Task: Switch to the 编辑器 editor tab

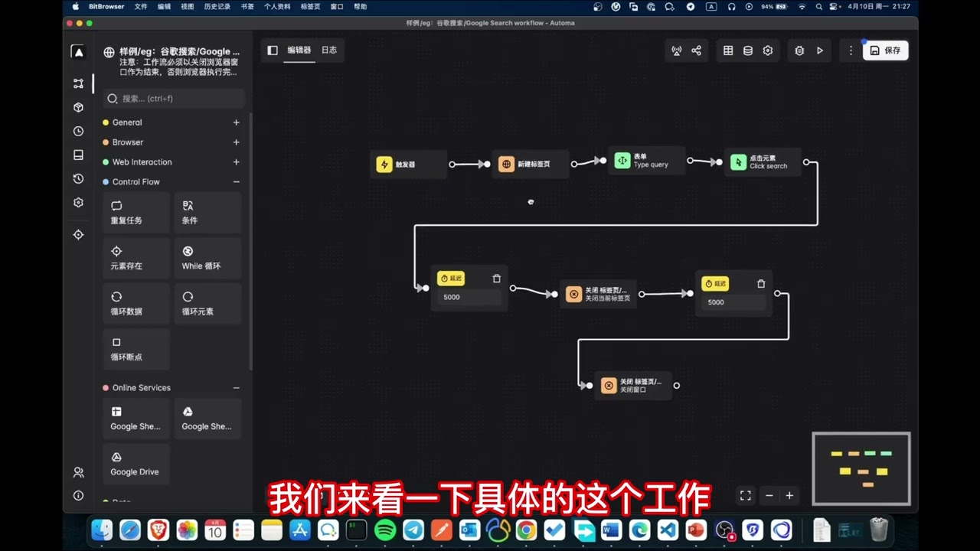Action: (x=299, y=51)
